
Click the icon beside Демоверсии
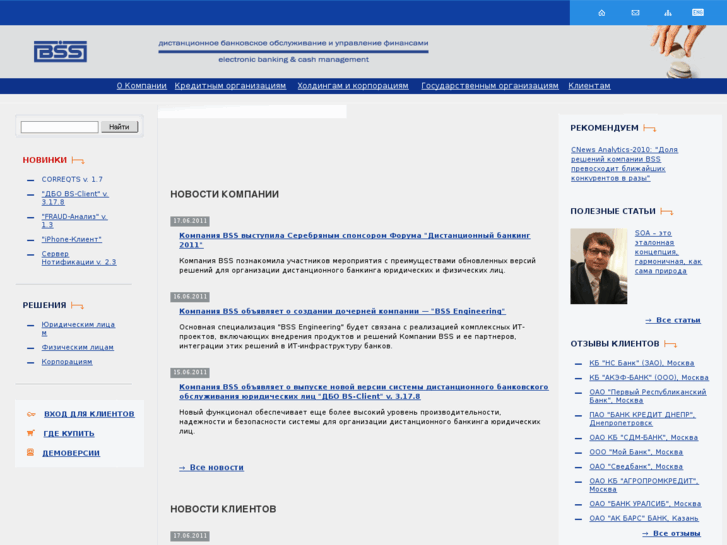point(30,452)
